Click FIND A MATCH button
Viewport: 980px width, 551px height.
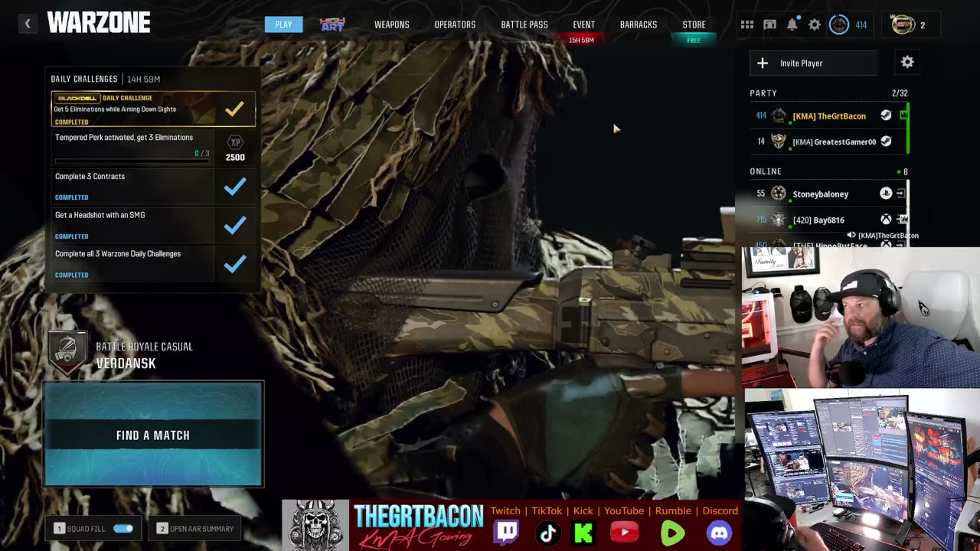coord(153,434)
